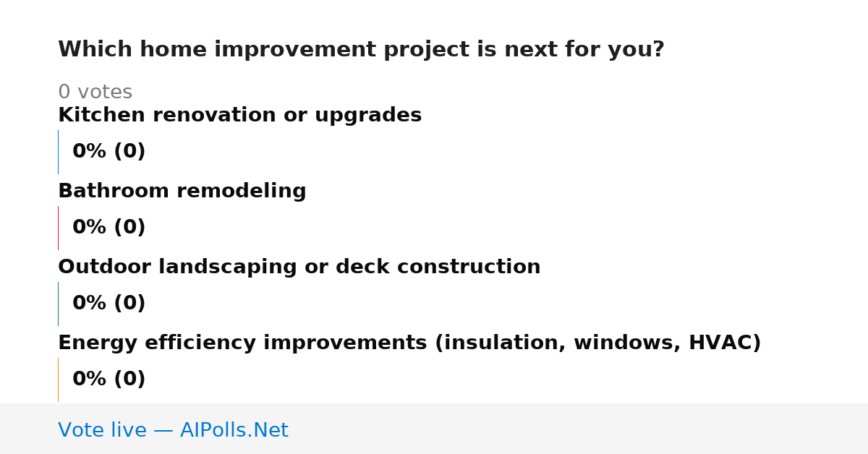Open the Vote live — AIPolls.Net link
Viewport: 868px width, 454px height.
click(x=173, y=430)
